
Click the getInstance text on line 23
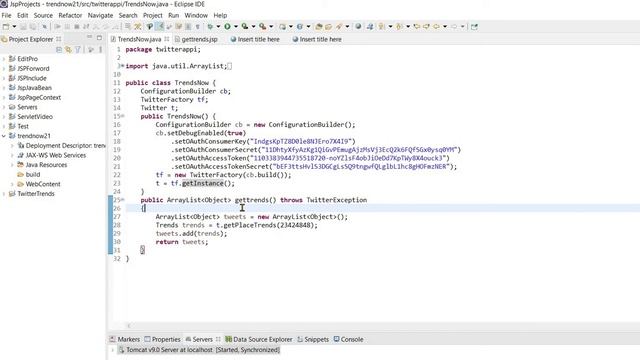[x=203, y=183]
